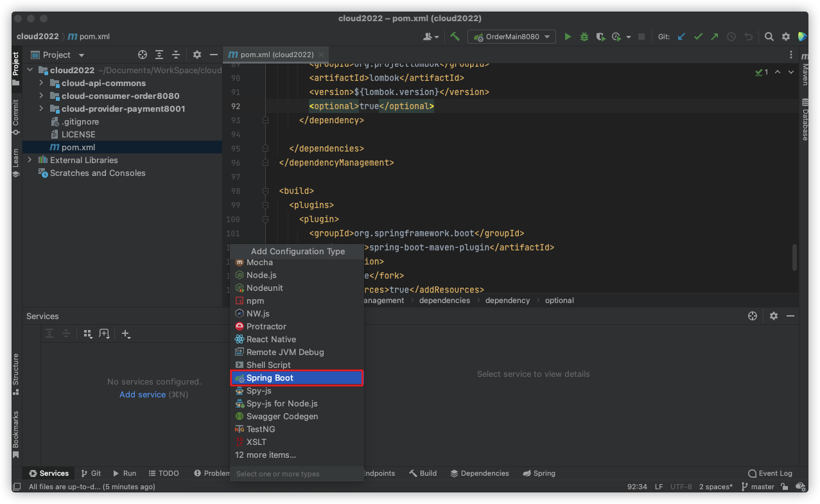Go to previous highlighted problem arrow
Viewport: 820px width, 504px height.
(778, 72)
